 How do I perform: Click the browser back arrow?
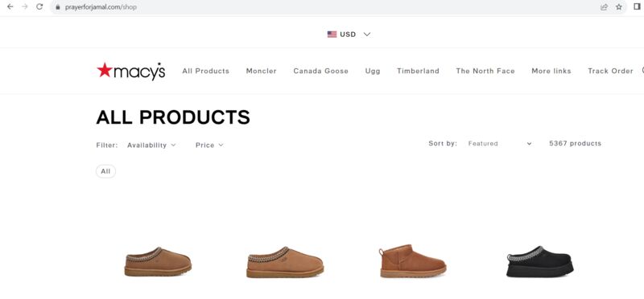click(x=10, y=7)
